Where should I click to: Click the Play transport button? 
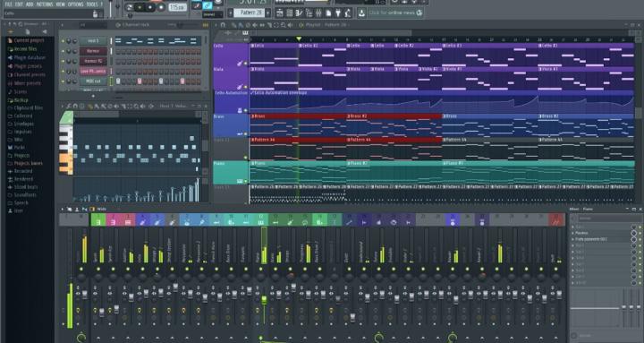(x=140, y=7)
